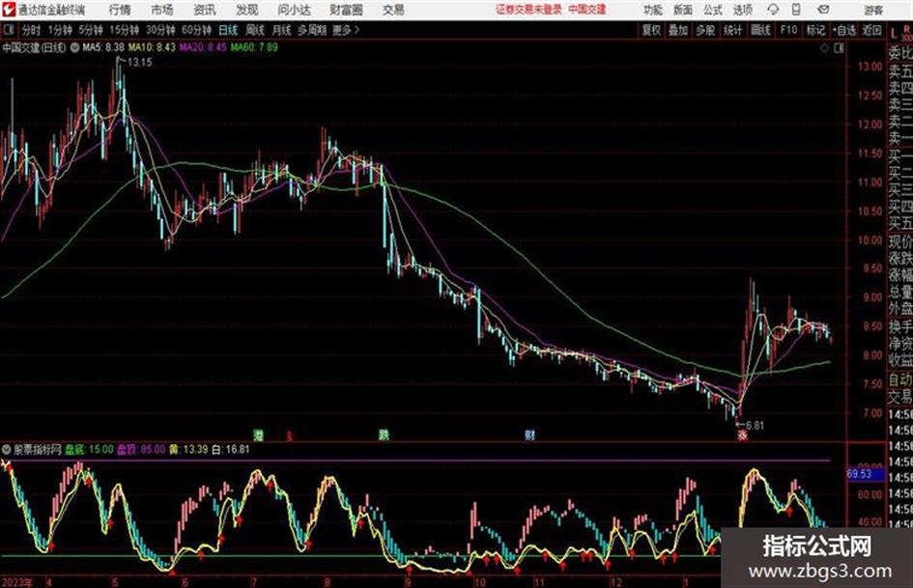The image size is (913, 588).
Task: Open the mail message icon
Action: click(823, 10)
